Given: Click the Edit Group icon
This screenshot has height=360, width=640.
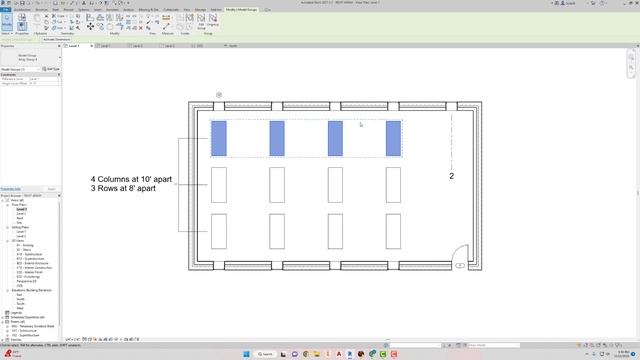Looking at the screenshot, I should [201, 21].
